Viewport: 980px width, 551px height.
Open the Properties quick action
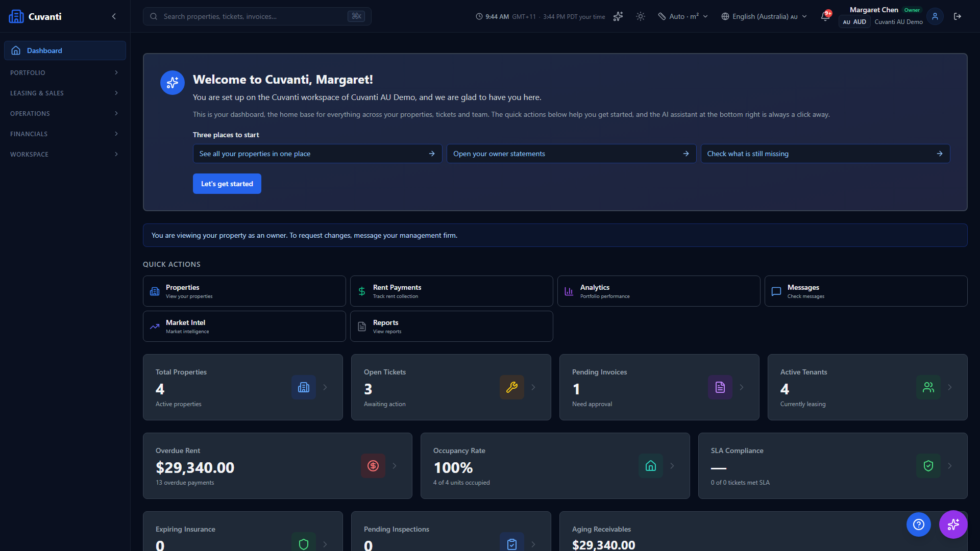click(244, 291)
